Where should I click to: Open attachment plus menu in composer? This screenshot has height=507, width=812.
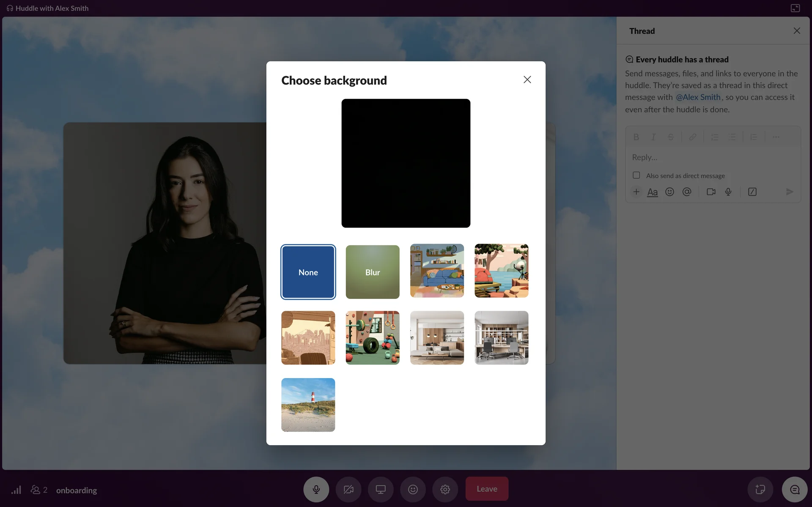pyautogui.click(x=636, y=192)
